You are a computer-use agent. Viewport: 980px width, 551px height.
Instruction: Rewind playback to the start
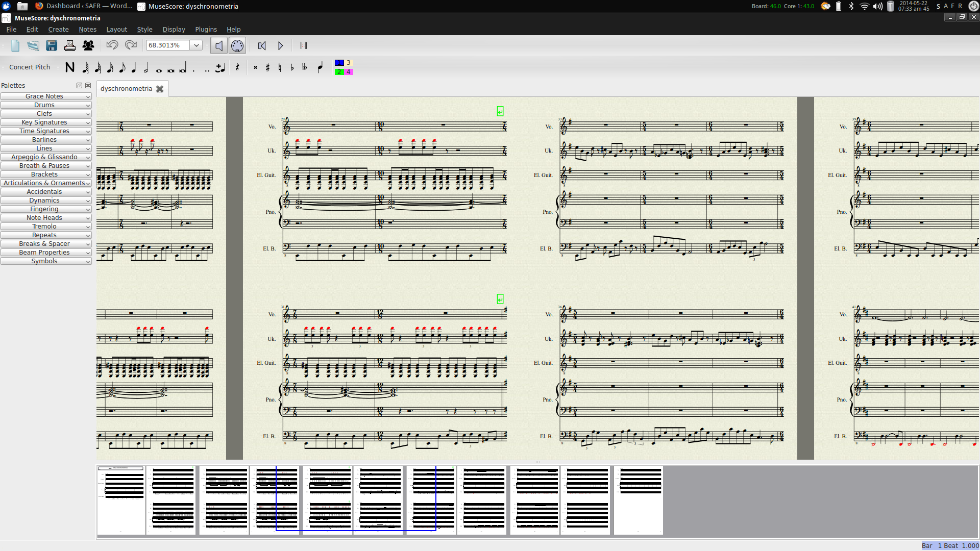coord(262,46)
